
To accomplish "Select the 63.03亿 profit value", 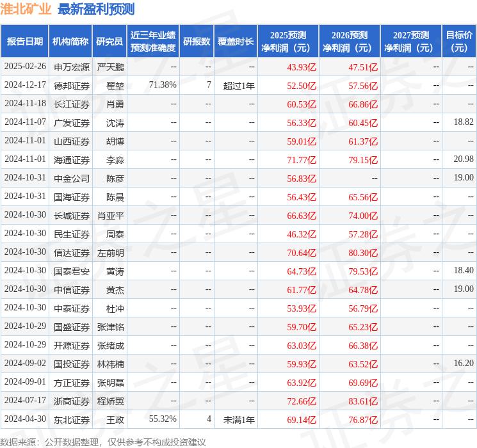I will click(302, 346).
